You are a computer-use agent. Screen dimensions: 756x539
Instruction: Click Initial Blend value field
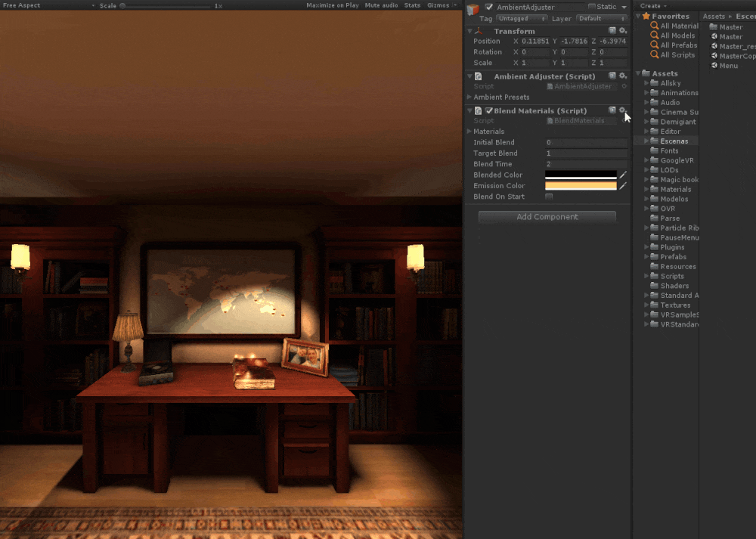coord(586,142)
